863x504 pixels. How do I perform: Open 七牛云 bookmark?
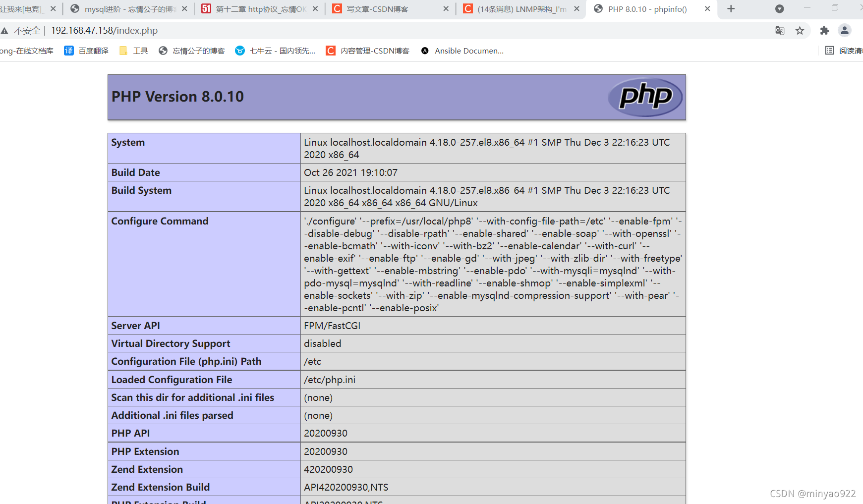(x=275, y=51)
